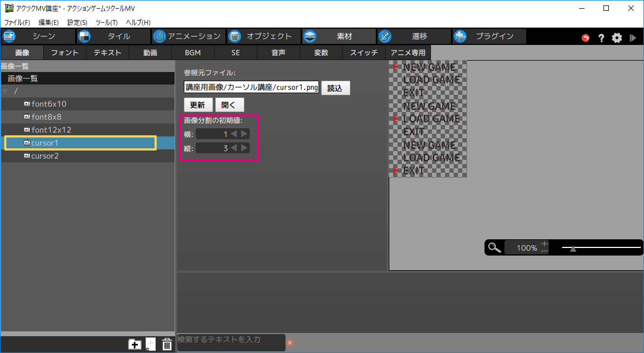Open help with the question mark icon
644x353 pixels.
[601, 38]
